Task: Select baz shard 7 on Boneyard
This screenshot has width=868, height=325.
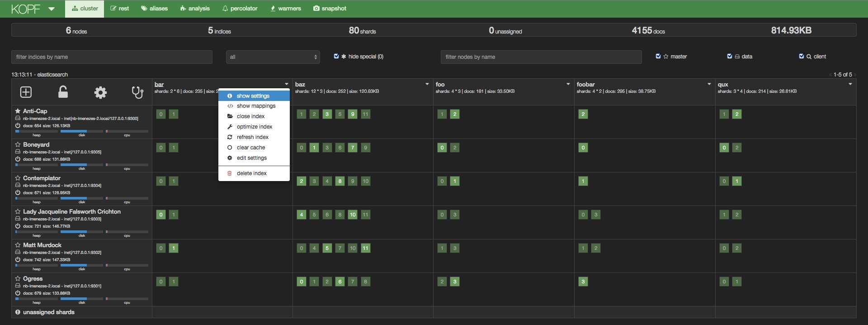Action: point(353,148)
